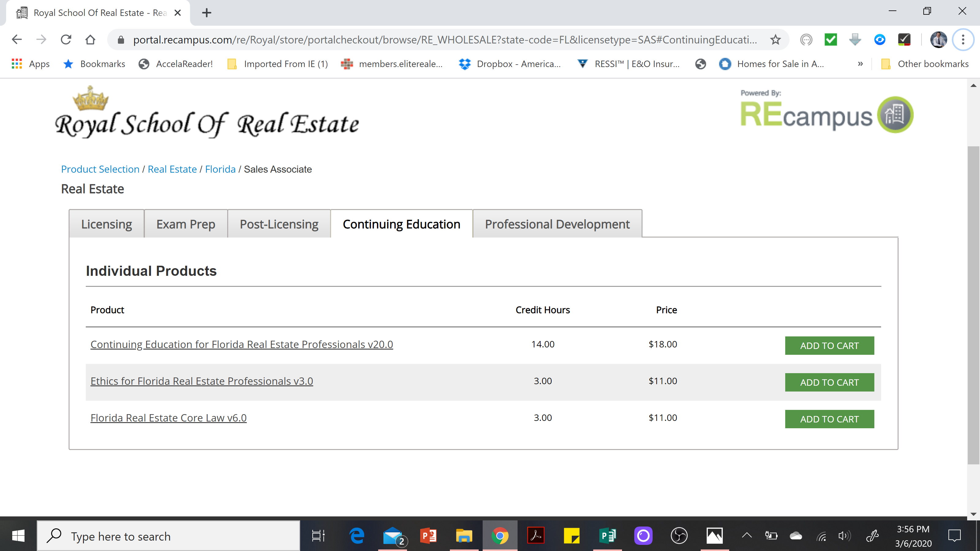Screen dimensions: 980x551
Task: Bookmark this page with the star icon
Action: (775, 39)
